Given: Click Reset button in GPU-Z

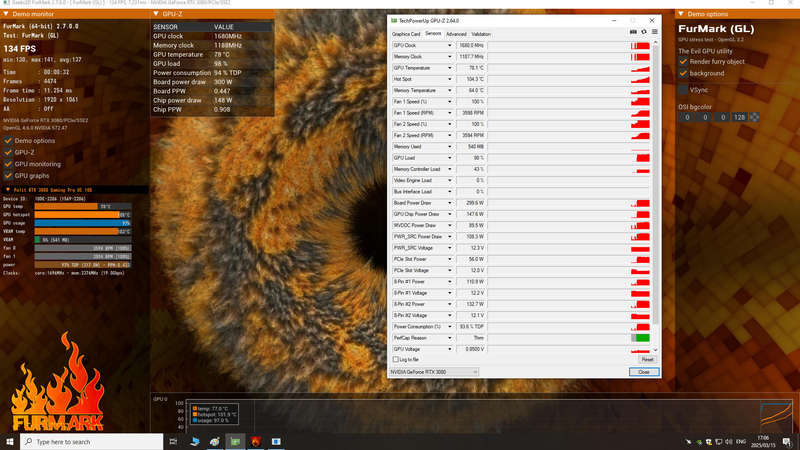Looking at the screenshot, I should pyautogui.click(x=647, y=360).
